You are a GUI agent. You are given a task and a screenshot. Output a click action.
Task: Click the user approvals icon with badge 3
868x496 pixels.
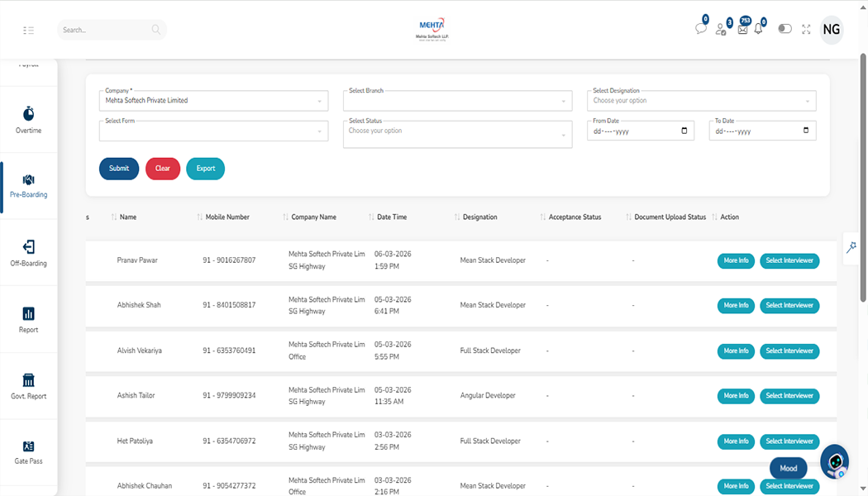(x=721, y=29)
